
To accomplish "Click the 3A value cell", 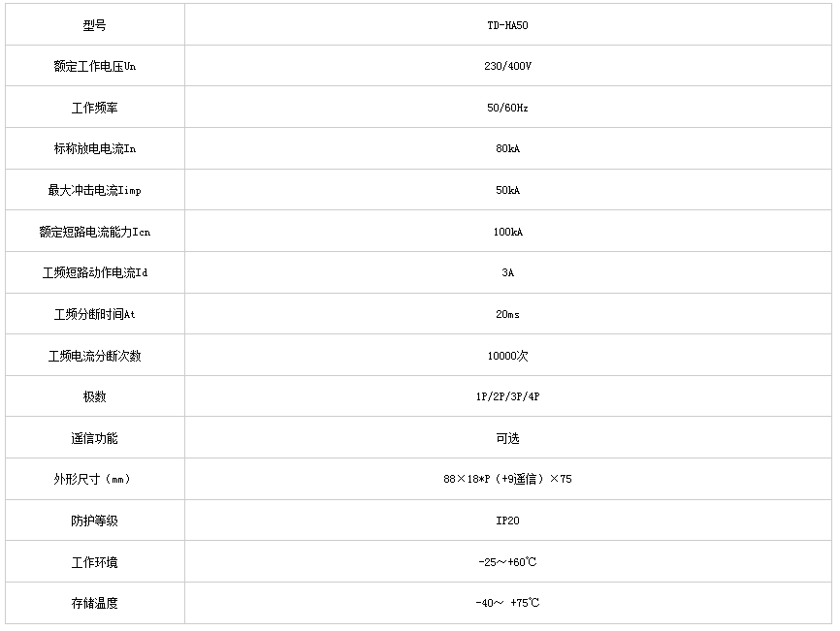I will [507, 273].
